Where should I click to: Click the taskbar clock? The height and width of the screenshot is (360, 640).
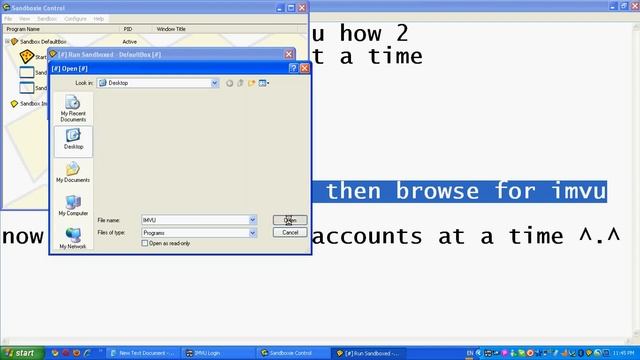tap(623, 353)
